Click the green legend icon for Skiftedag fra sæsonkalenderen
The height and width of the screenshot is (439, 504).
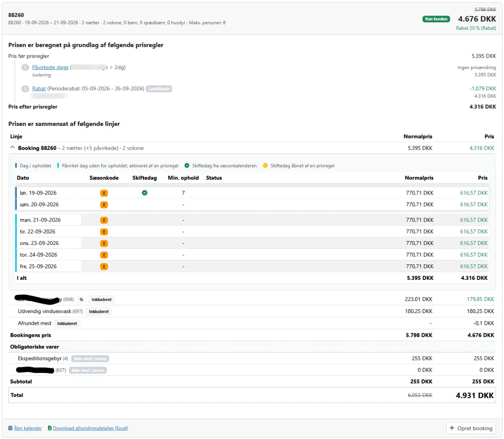tap(187, 166)
